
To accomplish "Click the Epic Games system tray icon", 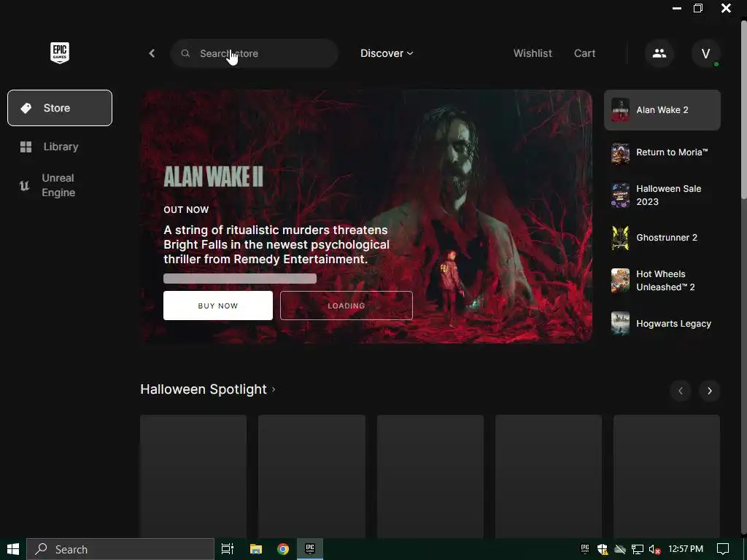I will click(x=585, y=549).
